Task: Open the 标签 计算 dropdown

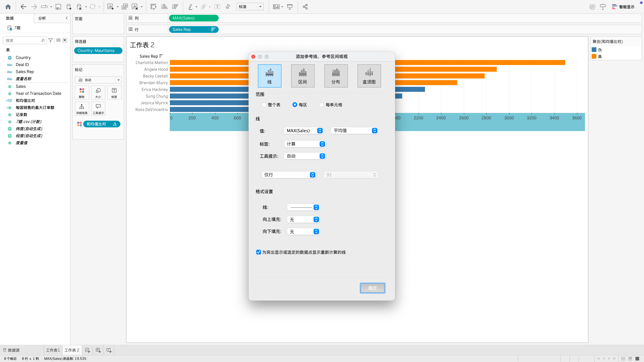Action: point(305,144)
